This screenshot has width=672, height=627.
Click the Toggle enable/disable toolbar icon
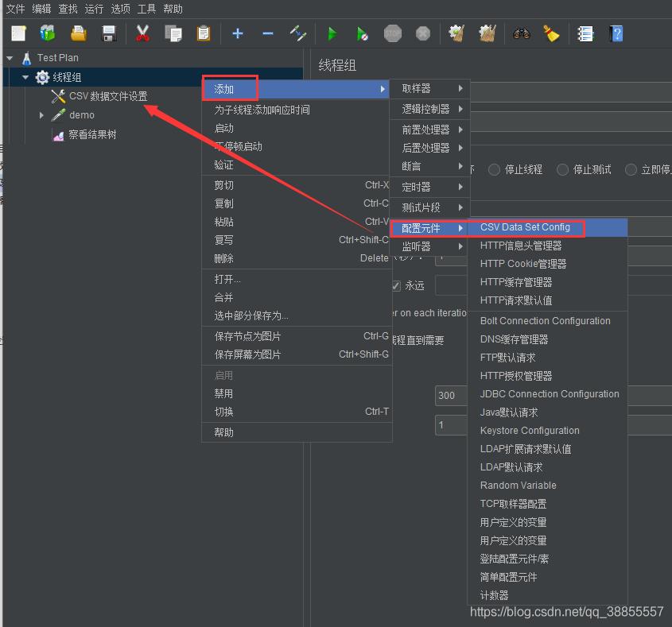coord(298,33)
